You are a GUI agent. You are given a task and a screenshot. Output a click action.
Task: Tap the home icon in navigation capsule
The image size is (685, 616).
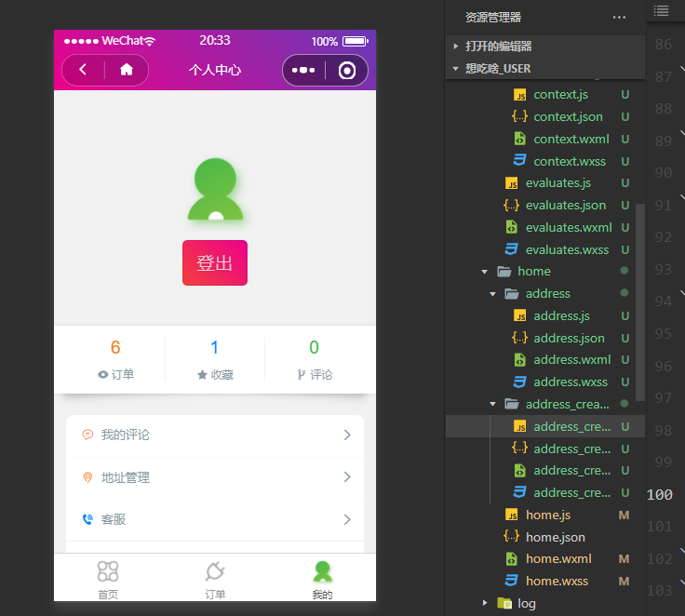coord(127,70)
